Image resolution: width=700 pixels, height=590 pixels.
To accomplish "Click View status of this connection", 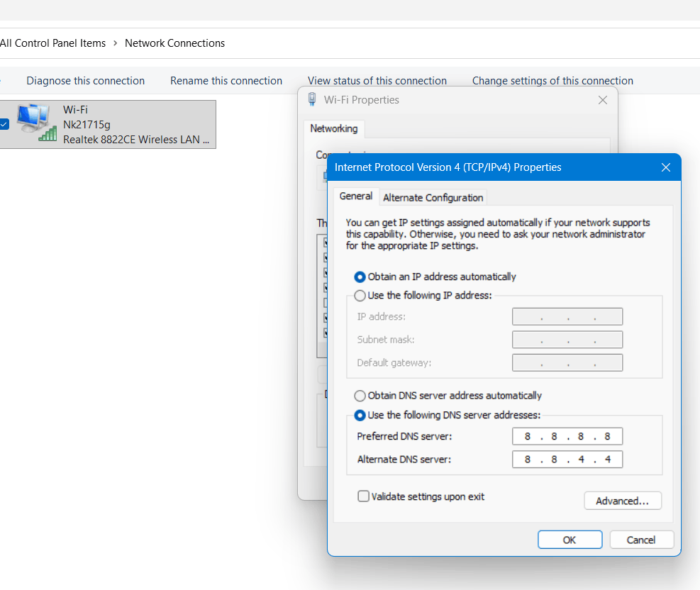I will [377, 81].
